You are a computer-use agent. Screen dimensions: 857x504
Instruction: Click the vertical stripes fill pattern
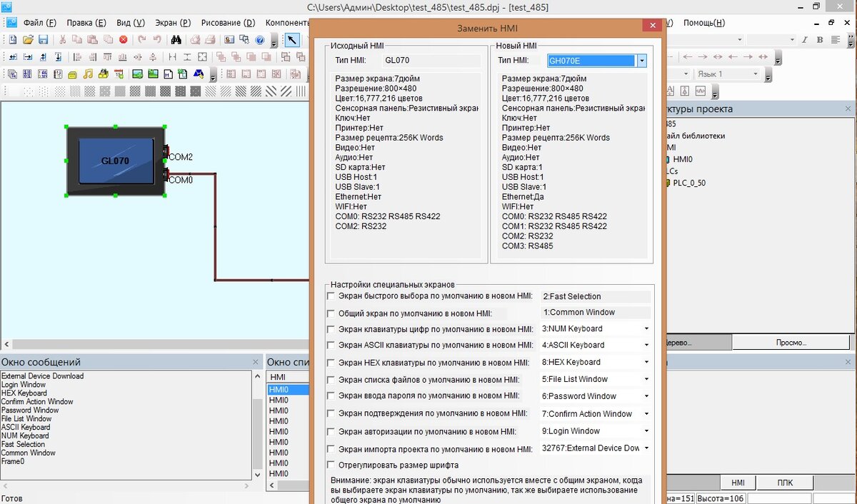point(301,91)
